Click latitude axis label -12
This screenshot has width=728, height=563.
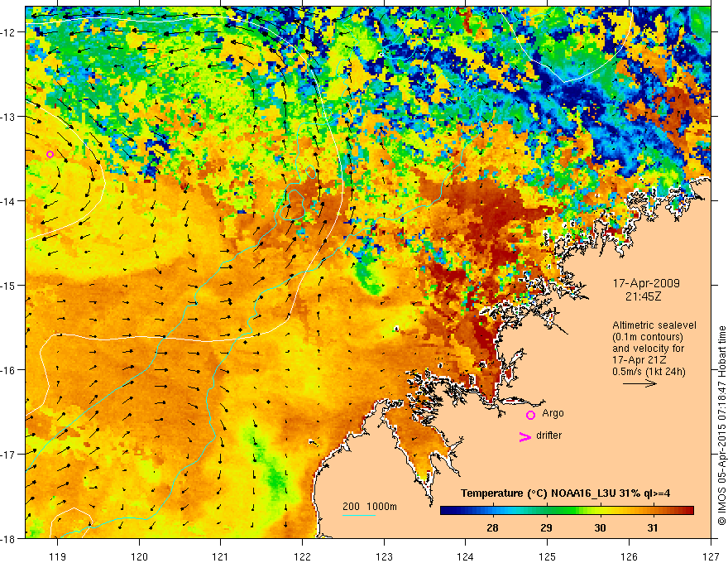[x=9, y=32]
